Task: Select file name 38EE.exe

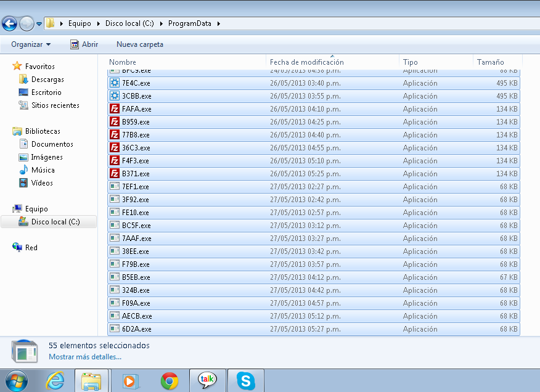Action: pyautogui.click(x=136, y=251)
